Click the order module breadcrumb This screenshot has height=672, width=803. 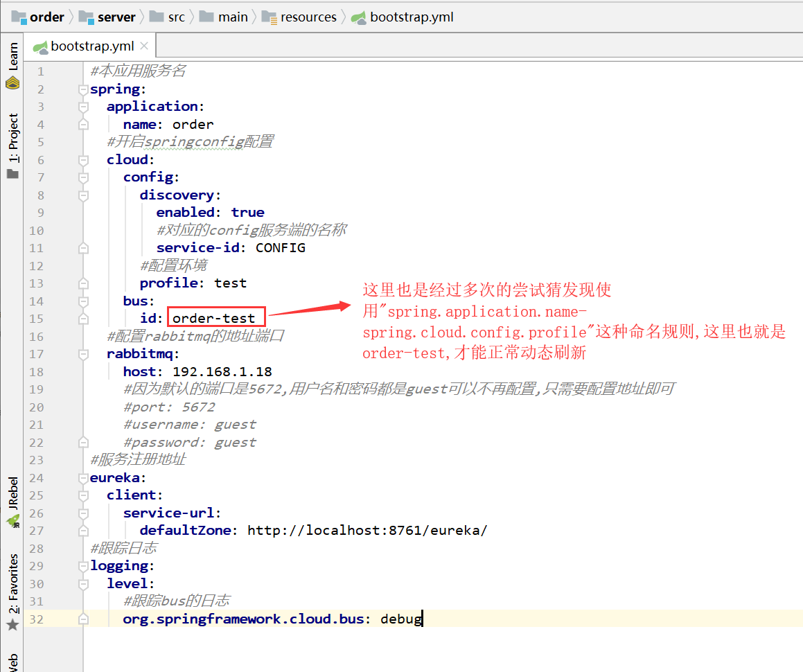point(38,17)
